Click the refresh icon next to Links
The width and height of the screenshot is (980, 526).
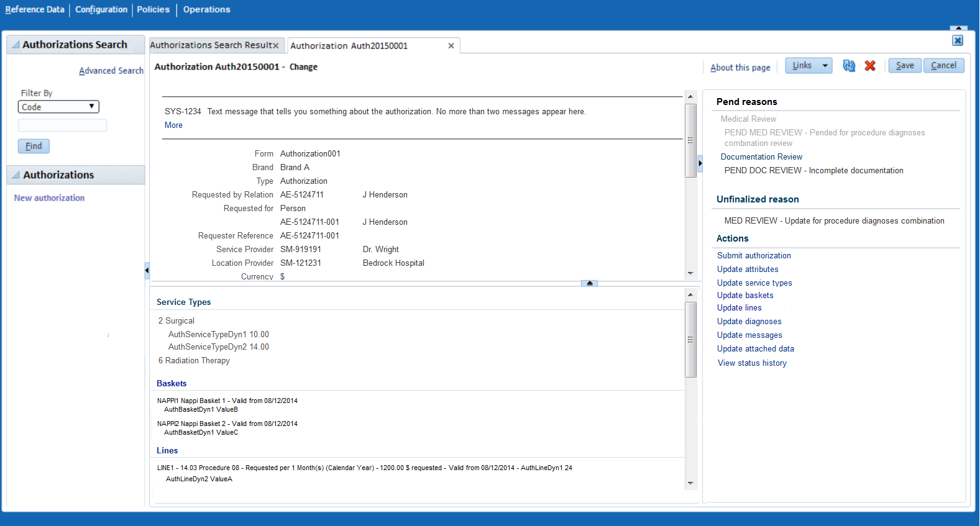click(849, 66)
